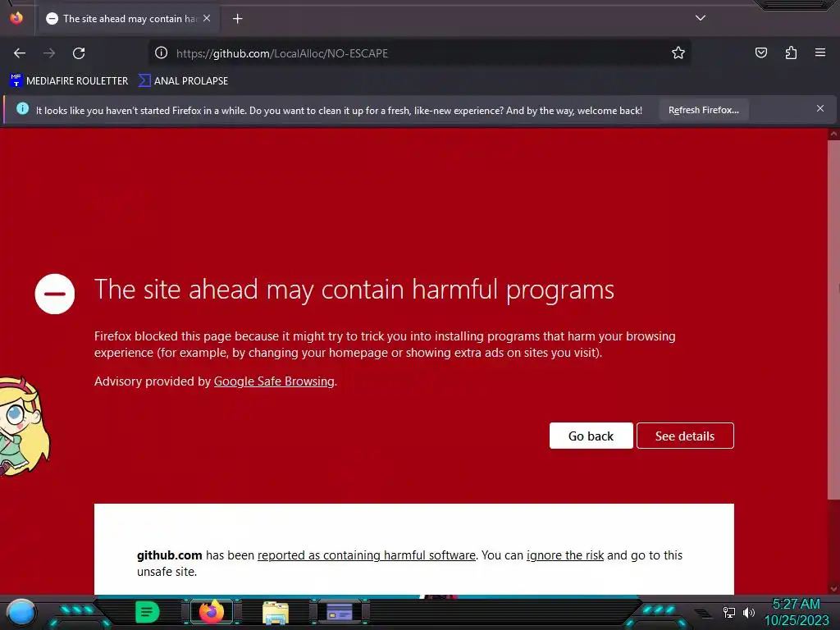Open File Explorer from the taskbar
Viewport: 840px width, 630px height.
click(x=276, y=614)
